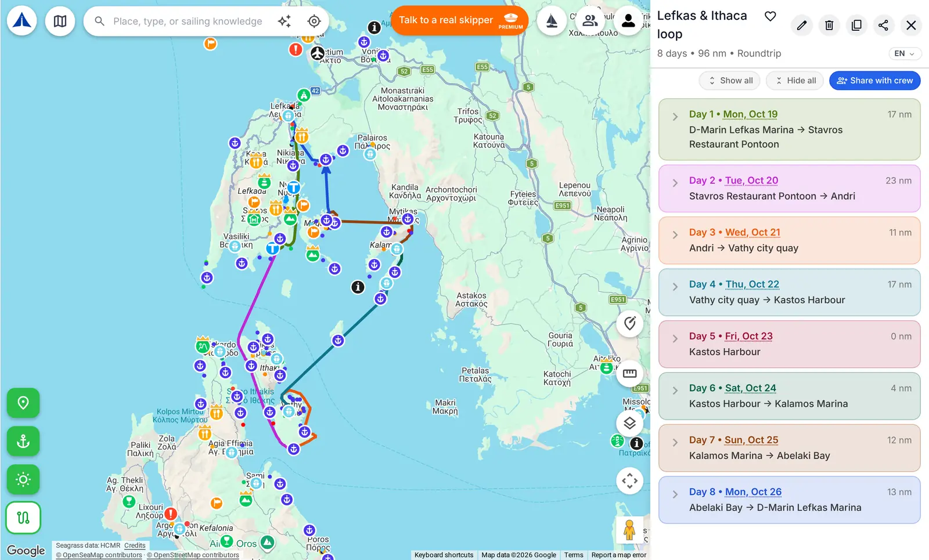This screenshot has height=560, width=929.
Task: Click the Thu, Oct 22 date
Action: 752,284
